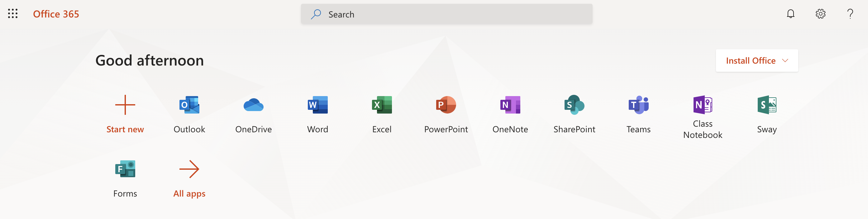The image size is (868, 219).
Task: Open the app launcher waffle grid
Action: pos(13,14)
